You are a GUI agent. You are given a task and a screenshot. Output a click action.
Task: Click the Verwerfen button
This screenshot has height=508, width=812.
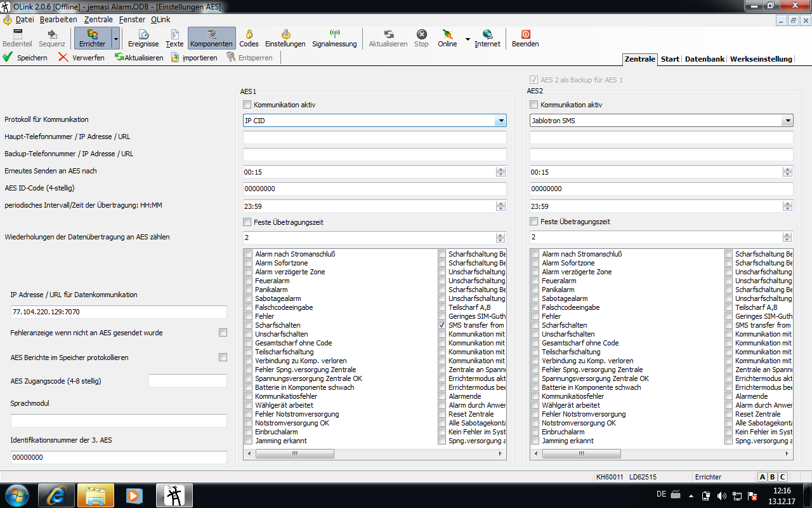(81, 58)
